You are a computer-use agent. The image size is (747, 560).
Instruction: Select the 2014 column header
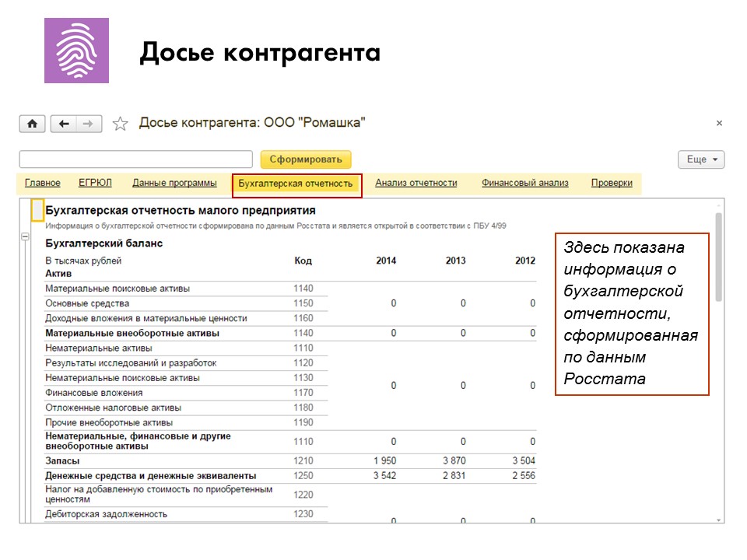point(386,261)
